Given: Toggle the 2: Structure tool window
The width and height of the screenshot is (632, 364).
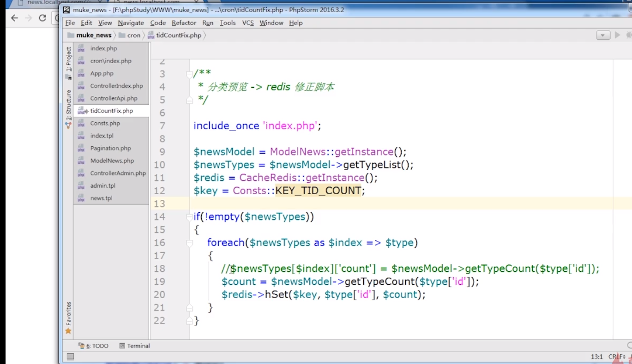Looking at the screenshot, I should click(68, 108).
